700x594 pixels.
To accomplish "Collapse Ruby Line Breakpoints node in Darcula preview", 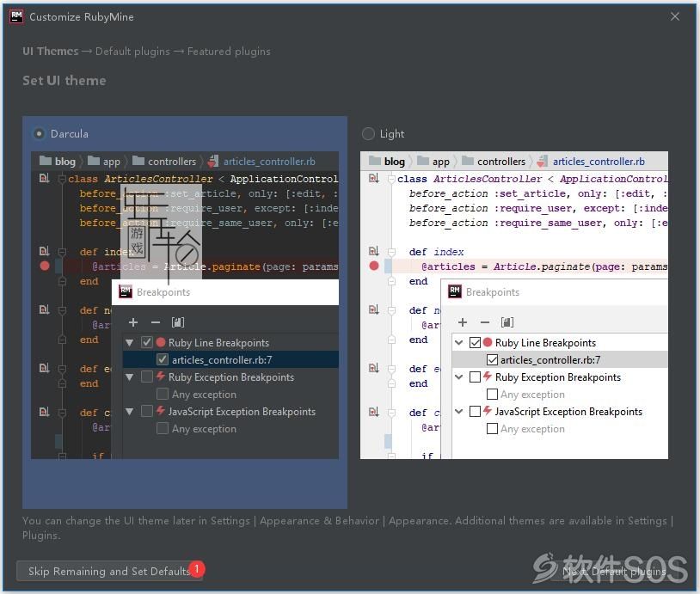I will click(x=130, y=343).
